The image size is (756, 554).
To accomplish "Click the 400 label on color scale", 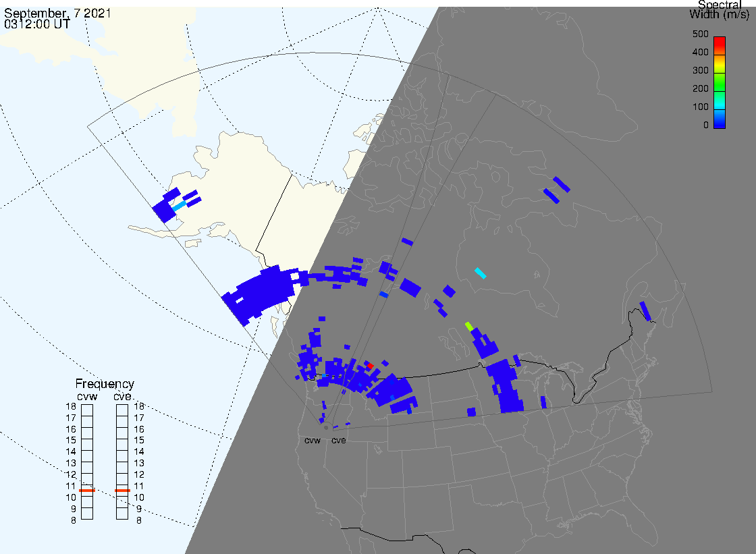I will (701, 52).
